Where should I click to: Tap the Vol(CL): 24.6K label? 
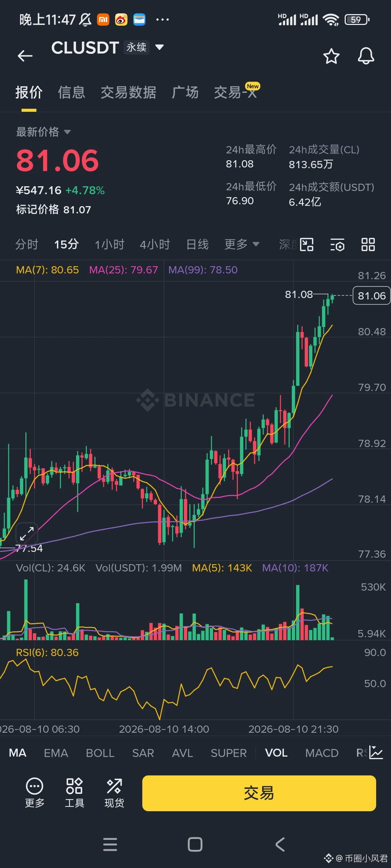point(51,568)
